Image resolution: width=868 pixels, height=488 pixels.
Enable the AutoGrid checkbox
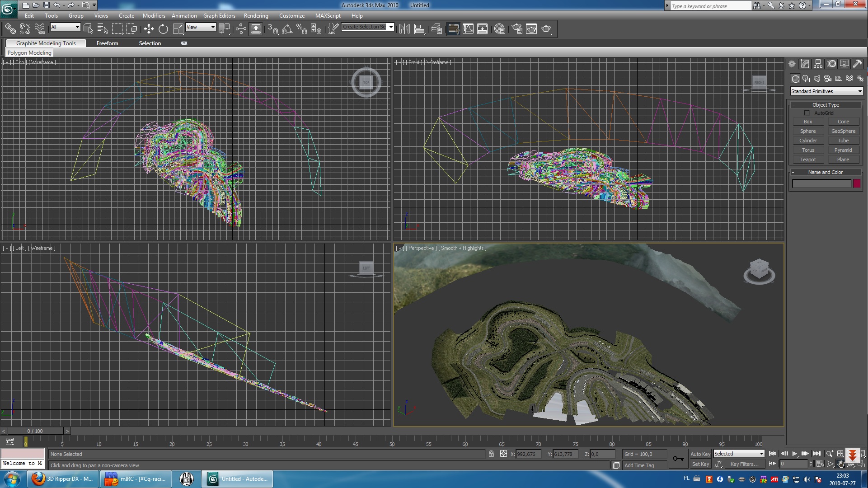tap(807, 113)
